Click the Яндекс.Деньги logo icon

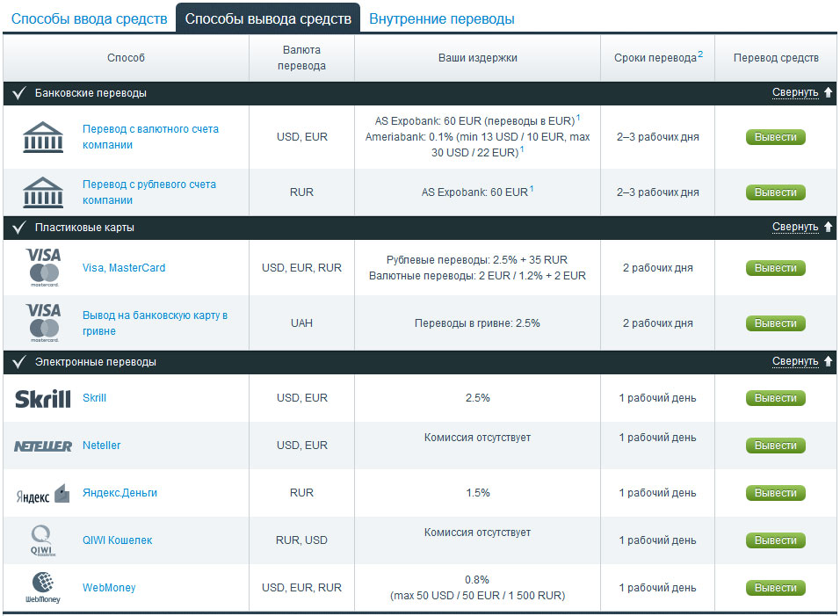(42, 494)
